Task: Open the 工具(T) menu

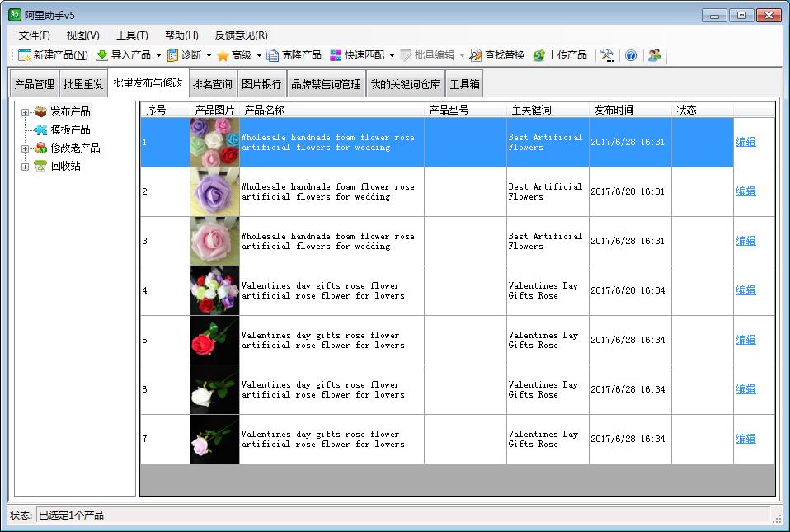Action: [131, 35]
